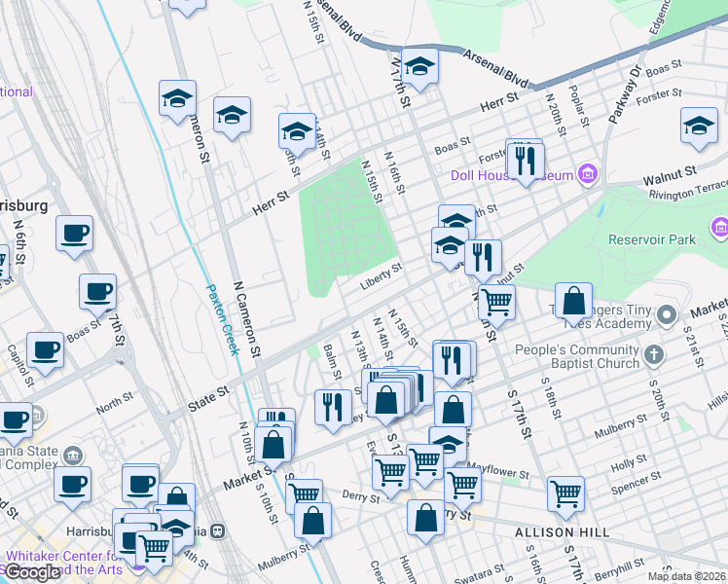This screenshot has height=584, width=728.
Task: Select the lone school marker between Cameron St and N 14th St
Action: (233, 117)
